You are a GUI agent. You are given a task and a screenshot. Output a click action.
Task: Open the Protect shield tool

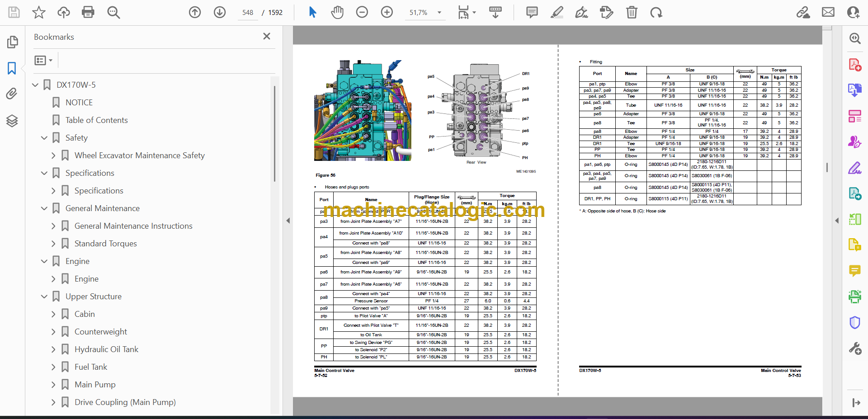pyautogui.click(x=854, y=322)
